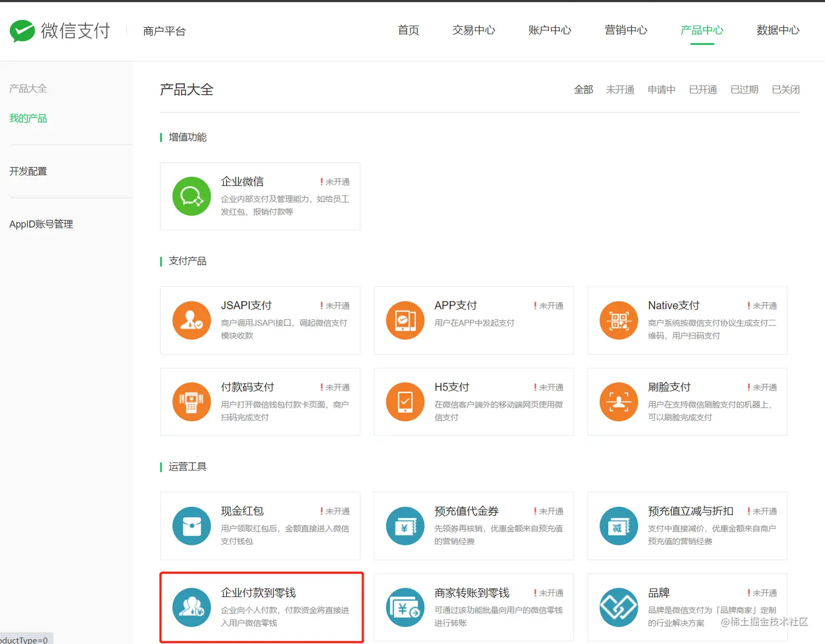The width and height of the screenshot is (825, 644).
Task: Filter products by 已关闭 status
Action: 786,90
